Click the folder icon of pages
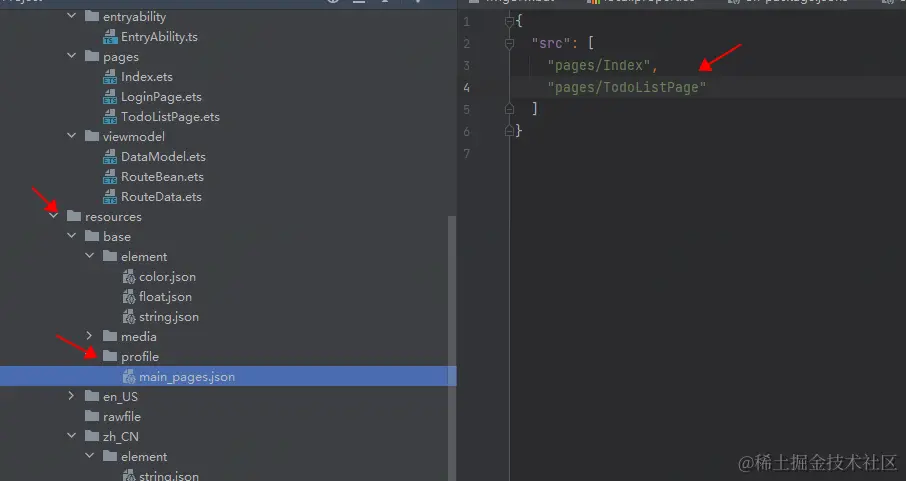906x481 pixels. [92, 56]
